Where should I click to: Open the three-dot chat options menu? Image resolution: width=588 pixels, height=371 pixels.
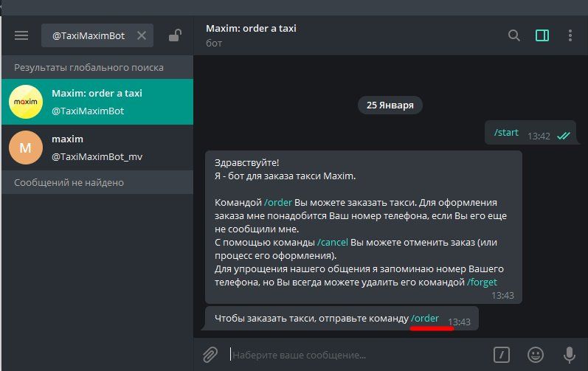[570, 35]
